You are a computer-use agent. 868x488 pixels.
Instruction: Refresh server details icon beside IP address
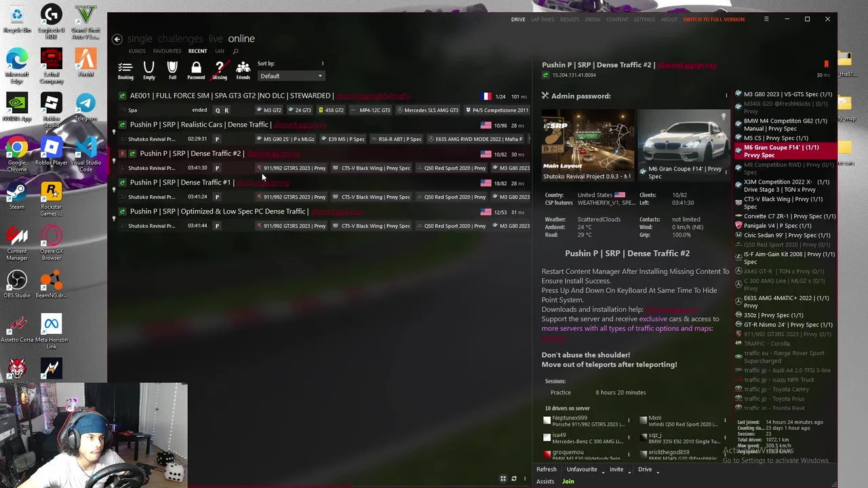545,75
